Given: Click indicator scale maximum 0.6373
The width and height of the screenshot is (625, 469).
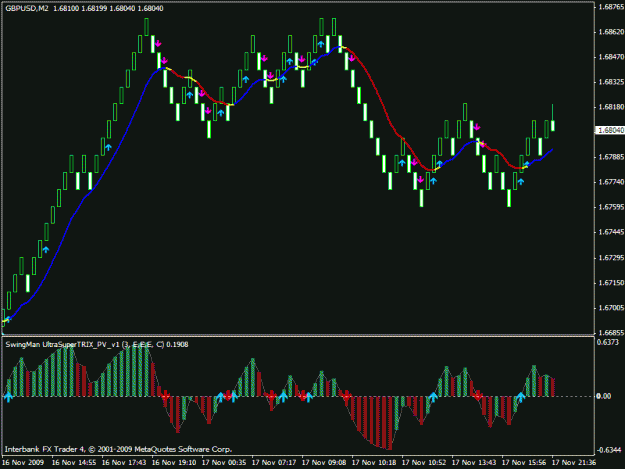Looking at the screenshot, I should coord(607,342).
